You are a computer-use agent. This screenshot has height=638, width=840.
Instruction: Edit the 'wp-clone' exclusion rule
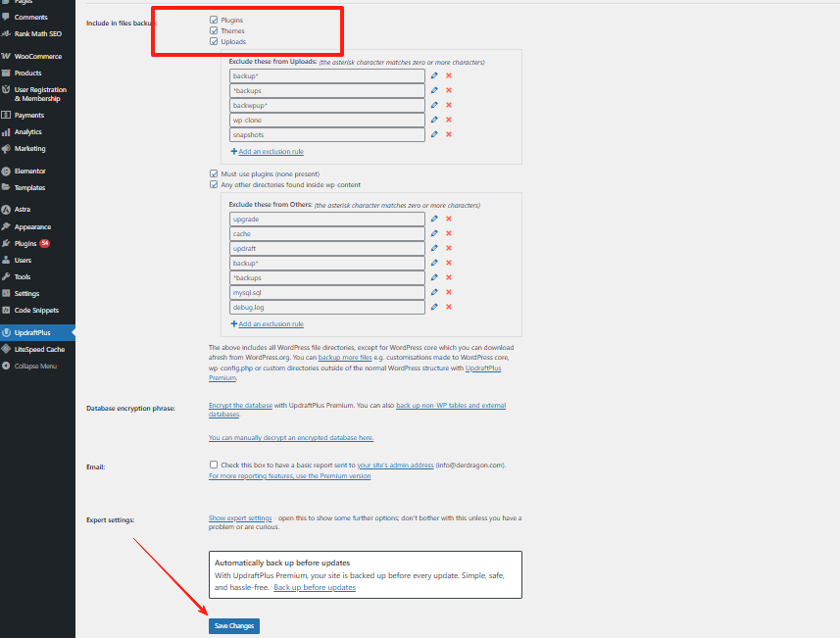click(x=434, y=120)
